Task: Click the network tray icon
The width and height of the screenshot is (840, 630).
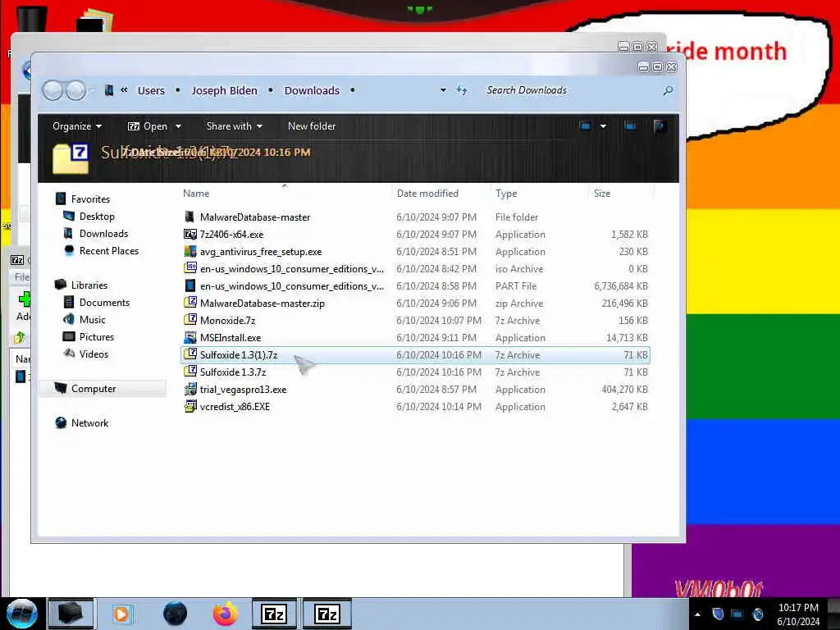Action: [737, 614]
